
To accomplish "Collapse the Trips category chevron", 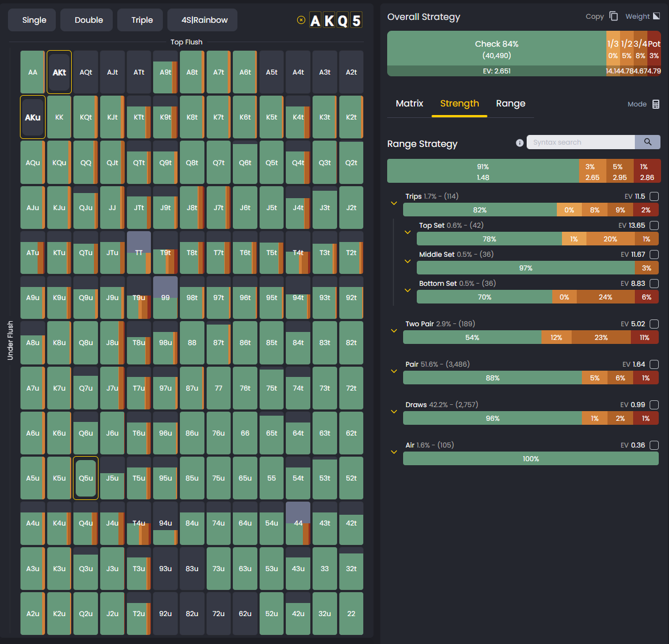I will point(393,202).
